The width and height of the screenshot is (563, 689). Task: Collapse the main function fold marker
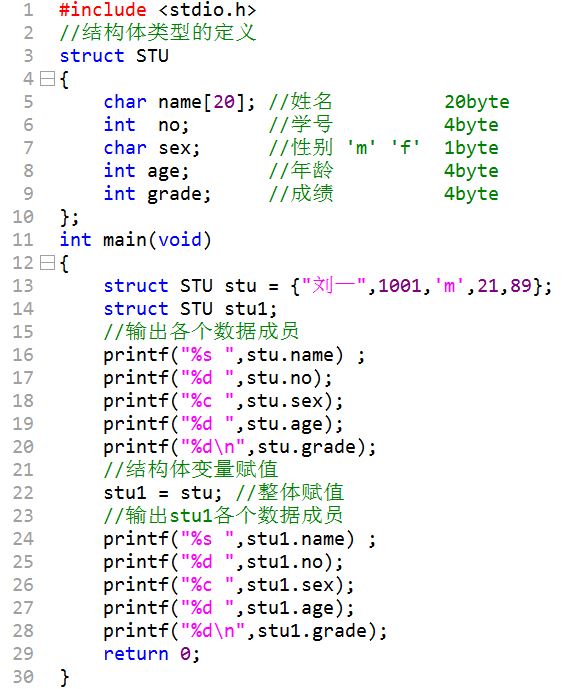click(47, 263)
